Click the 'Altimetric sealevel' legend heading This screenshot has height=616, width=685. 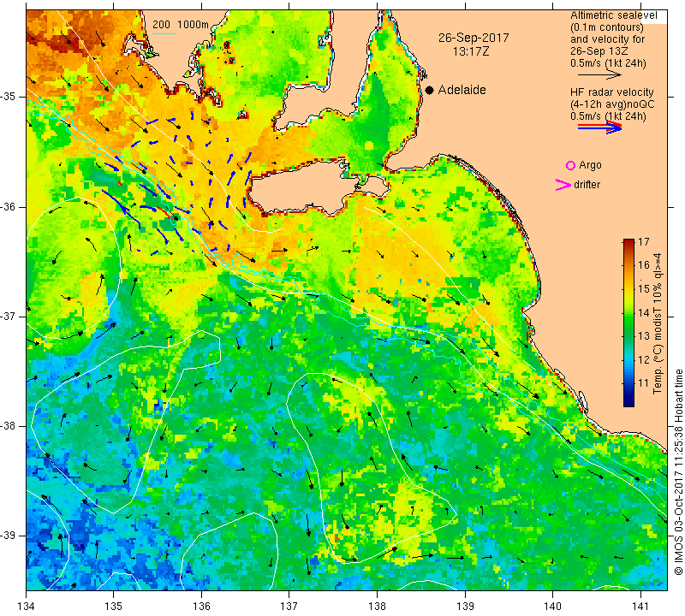tap(614, 15)
